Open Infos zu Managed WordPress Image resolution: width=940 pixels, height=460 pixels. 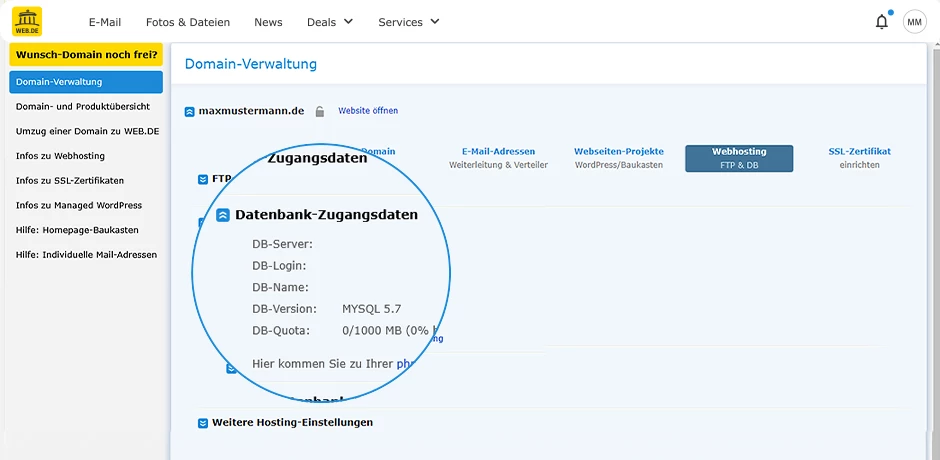79,205
